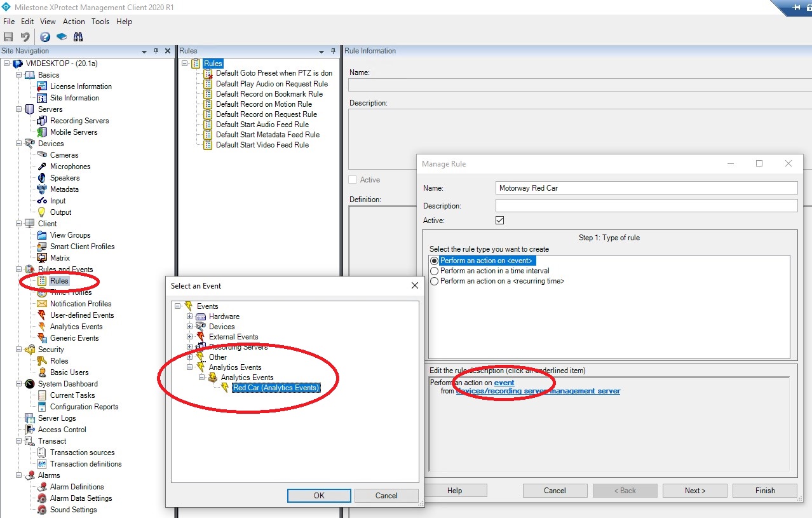Viewport: 812px width, 518px height.
Task: Select Red Car (Analytics Events) item
Action: click(x=276, y=388)
